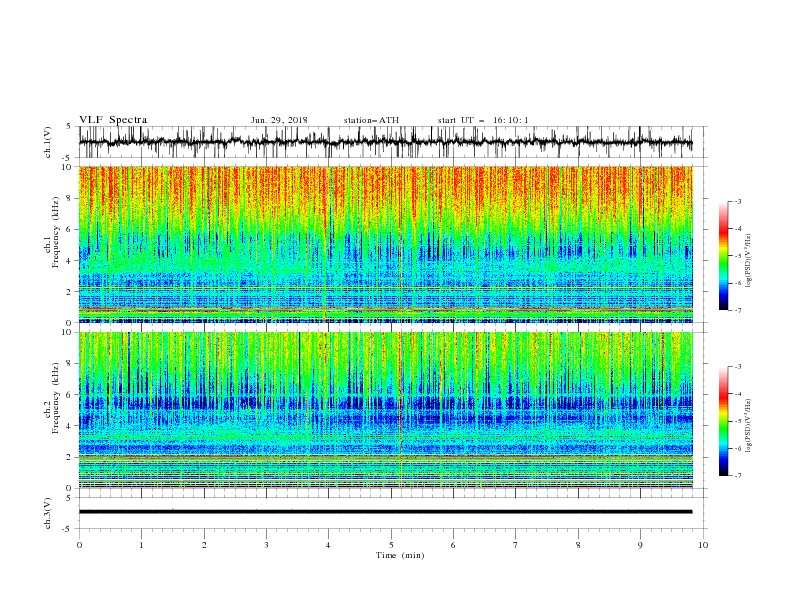The width and height of the screenshot is (792, 612).
Task: Click time axis tick label "9"
Action: pos(640,545)
